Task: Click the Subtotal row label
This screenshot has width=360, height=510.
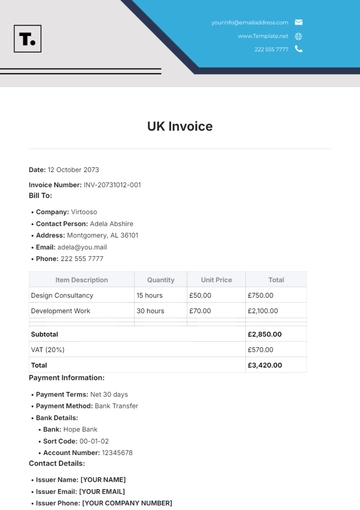Action: (44, 334)
